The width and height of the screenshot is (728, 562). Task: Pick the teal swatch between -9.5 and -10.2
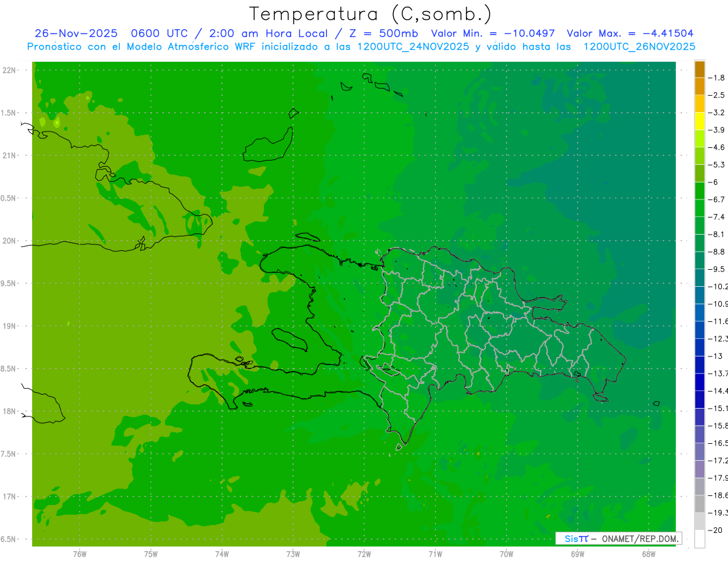699,278
